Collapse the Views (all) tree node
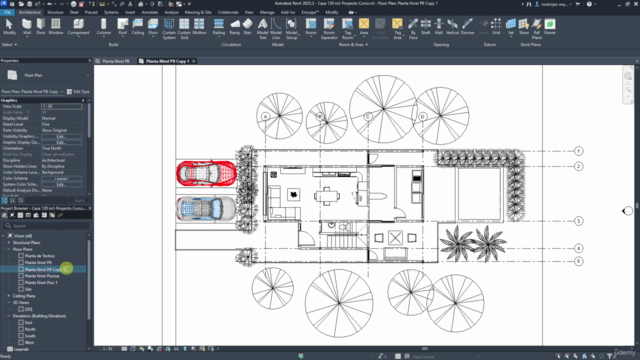 (4, 236)
